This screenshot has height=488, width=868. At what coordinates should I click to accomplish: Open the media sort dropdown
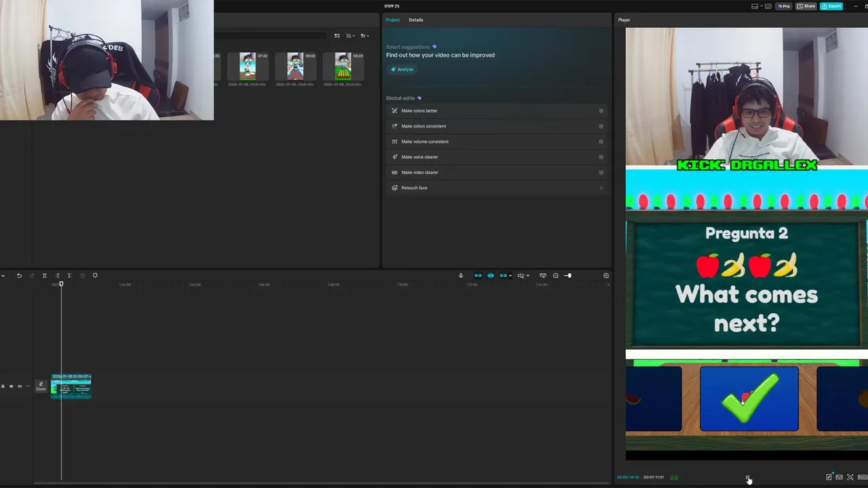coord(350,36)
